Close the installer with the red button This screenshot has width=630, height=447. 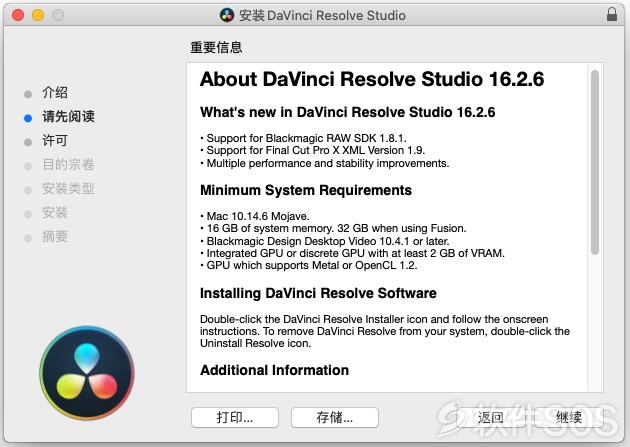(x=18, y=15)
